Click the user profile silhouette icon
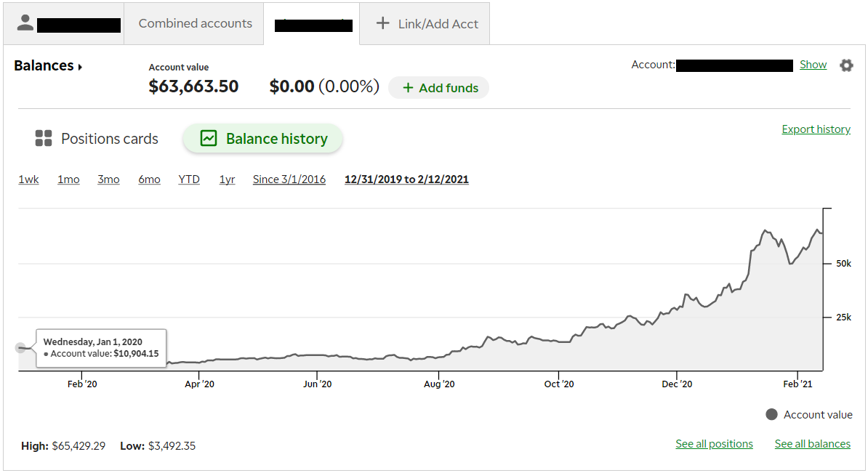The height and width of the screenshot is (473, 868). [x=25, y=23]
